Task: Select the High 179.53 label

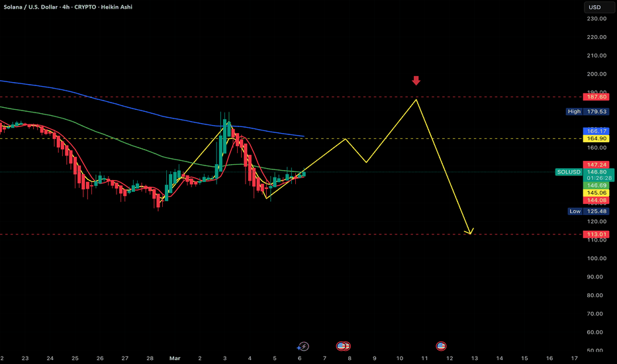Action: [x=587, y=111]
